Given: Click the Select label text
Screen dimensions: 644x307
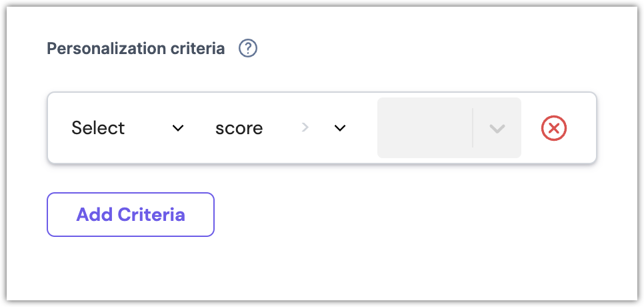Looking at the screenshot, I should (x=98, y=128).
